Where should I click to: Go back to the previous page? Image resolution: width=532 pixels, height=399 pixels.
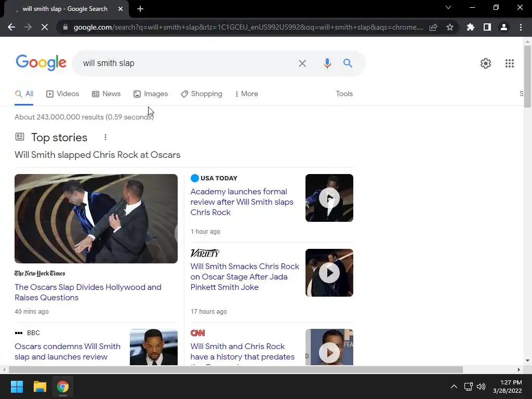tap(11, 27)
